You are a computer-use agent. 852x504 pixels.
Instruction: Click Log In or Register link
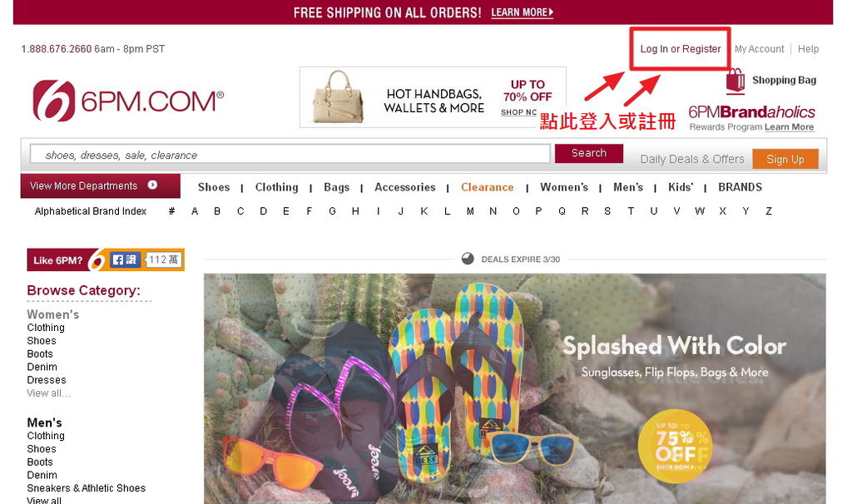click(681, 49)
